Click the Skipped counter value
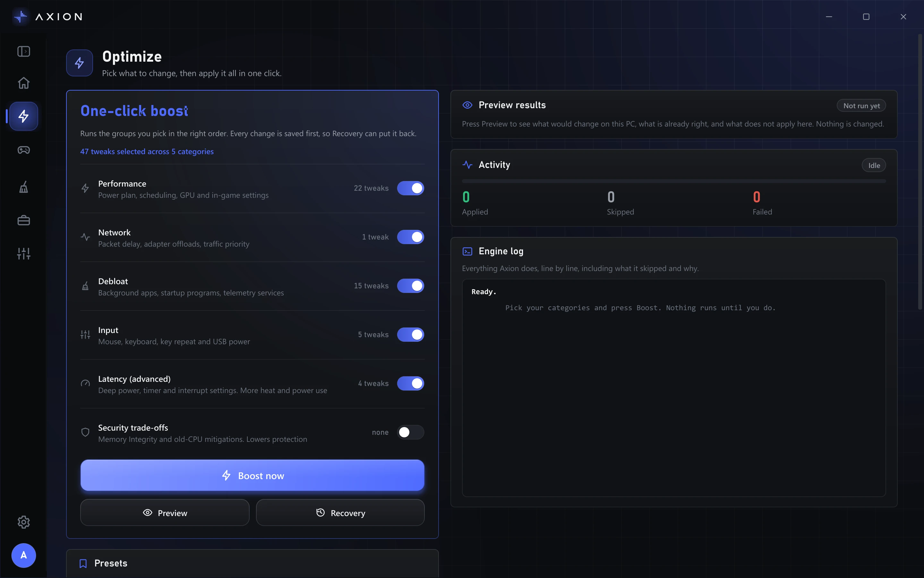The width and height of the screenshot is (924, 578). click(x=611, y=197)
